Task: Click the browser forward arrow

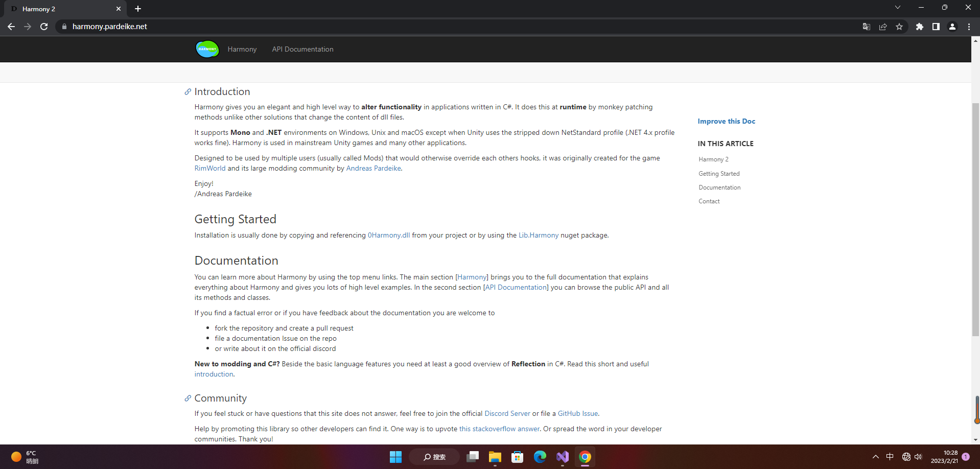Action: pos(28,27)
